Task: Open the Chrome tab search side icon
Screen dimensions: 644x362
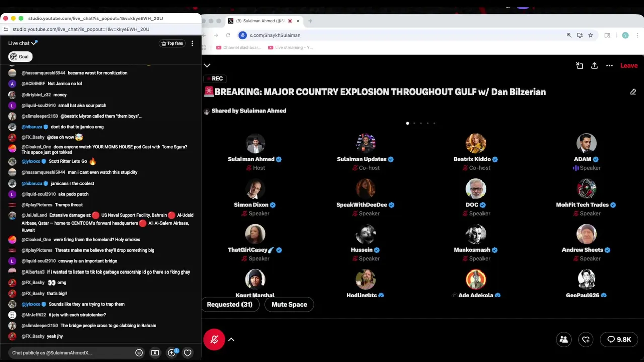Action: point(607,35)
